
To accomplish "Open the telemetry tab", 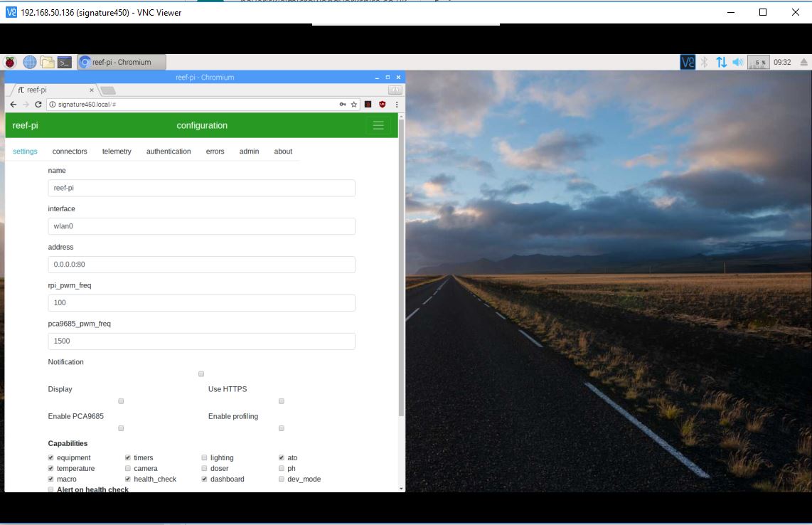I will point(117,152).
